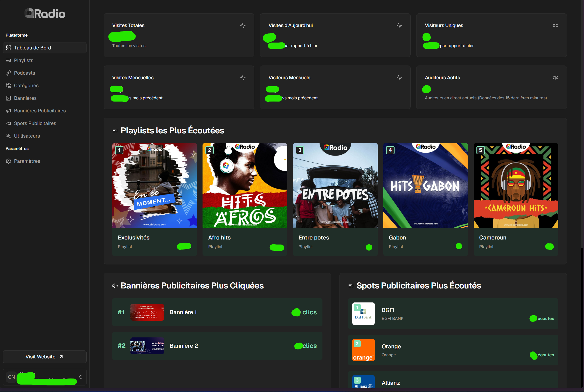
Task: Click the green status indicator on Gabon playlist
Action: point(459,246)
